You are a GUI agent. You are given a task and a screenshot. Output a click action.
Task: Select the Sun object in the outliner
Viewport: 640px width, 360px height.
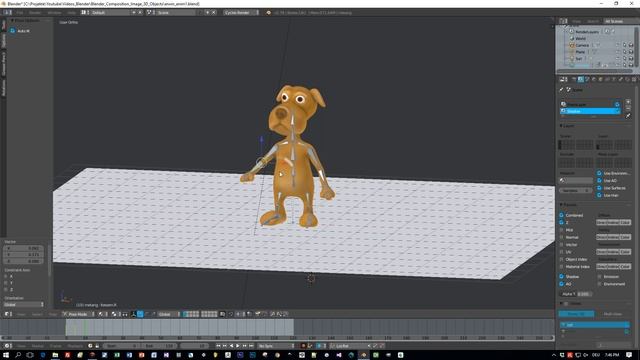pyautogui.click(x=579, y=59)
